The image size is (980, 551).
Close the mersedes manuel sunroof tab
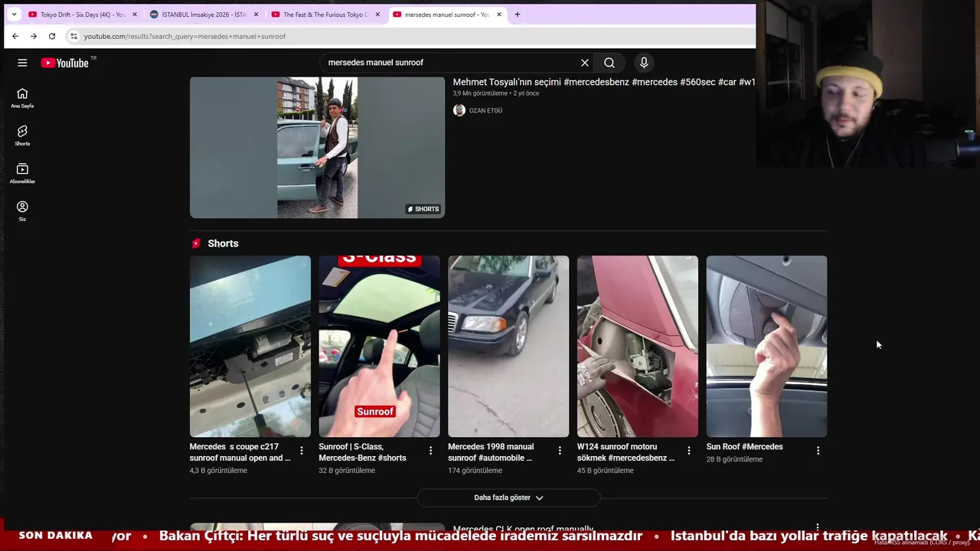click(x=499, y=15)
